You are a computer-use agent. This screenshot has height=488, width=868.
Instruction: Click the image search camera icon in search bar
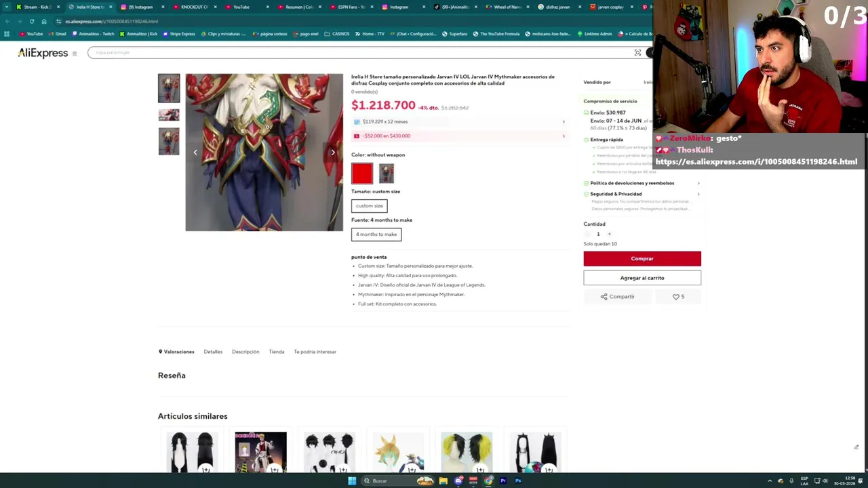click(637, 53)
